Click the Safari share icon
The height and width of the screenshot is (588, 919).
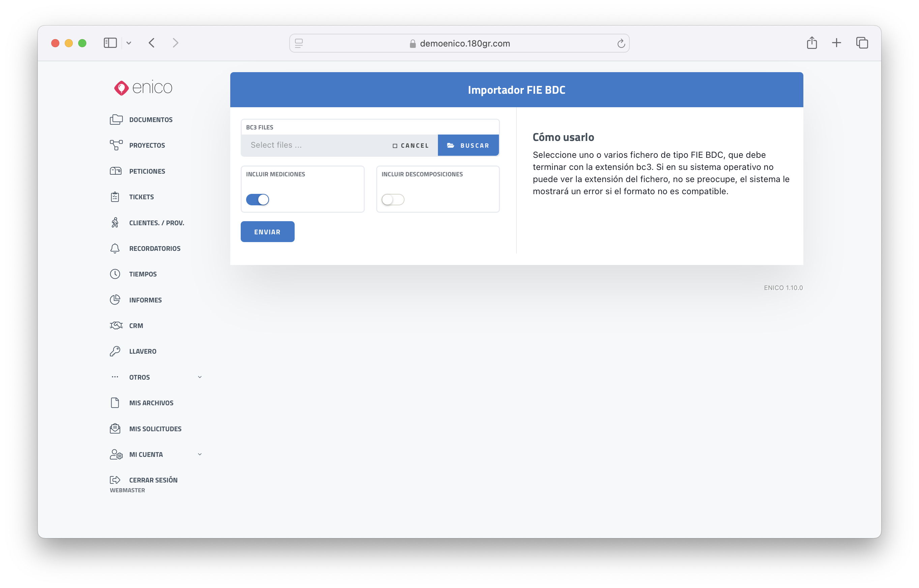pos(812,43)
